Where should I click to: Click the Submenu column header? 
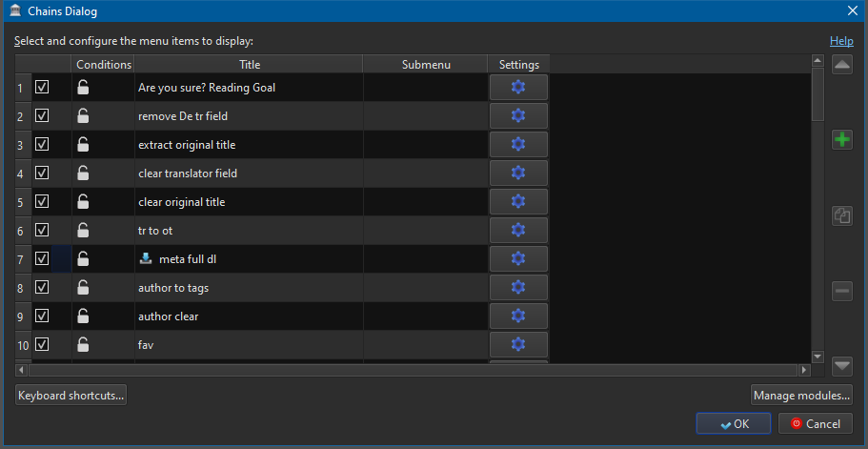click(426, 64)
